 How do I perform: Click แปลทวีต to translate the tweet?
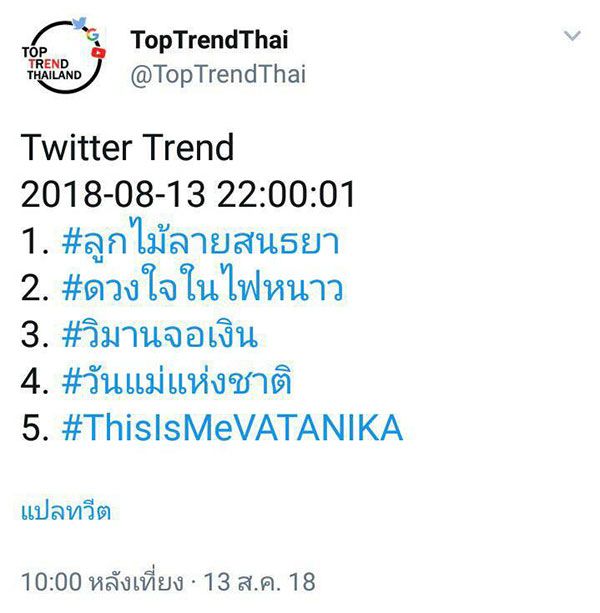66,512
